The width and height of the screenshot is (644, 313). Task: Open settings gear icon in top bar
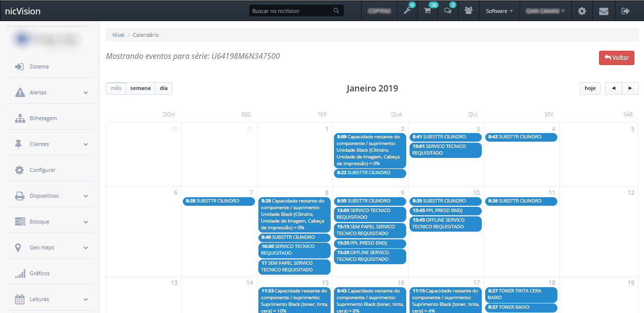[582, 11]
